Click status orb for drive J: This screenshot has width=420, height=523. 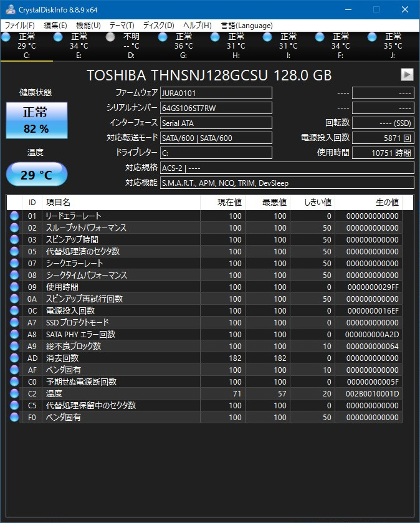372,37
